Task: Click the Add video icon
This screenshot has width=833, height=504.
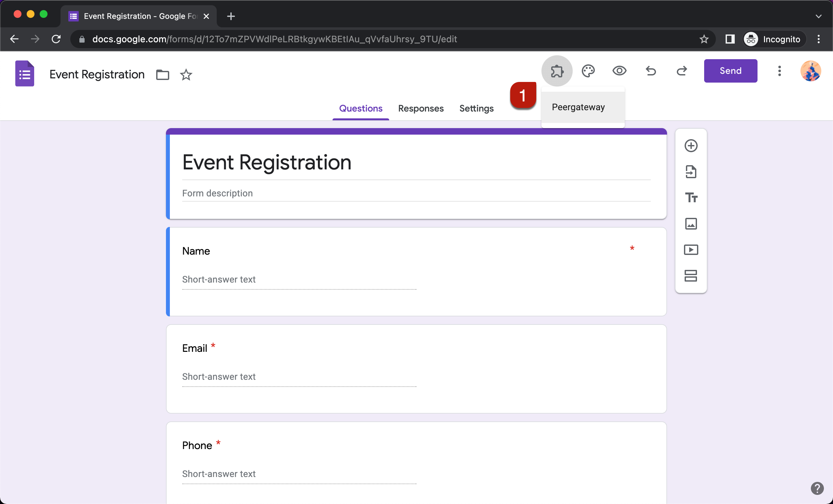Action: coord(691,250)
